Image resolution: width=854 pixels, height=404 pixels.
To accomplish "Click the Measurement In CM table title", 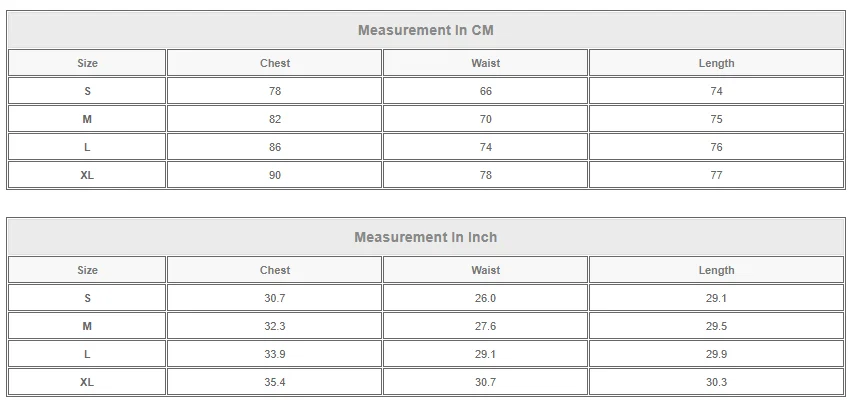I will coord(426,30).
